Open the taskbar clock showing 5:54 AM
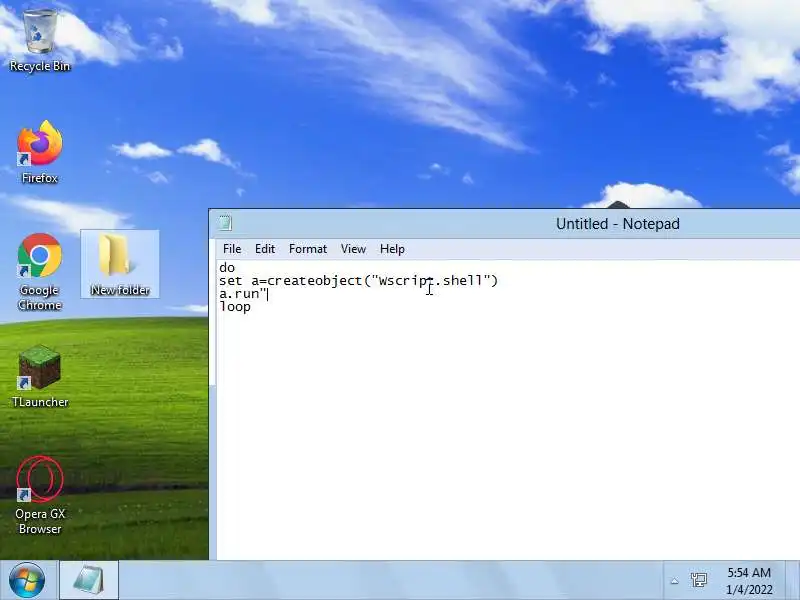The image size is (800, 600). click(749, 581)
